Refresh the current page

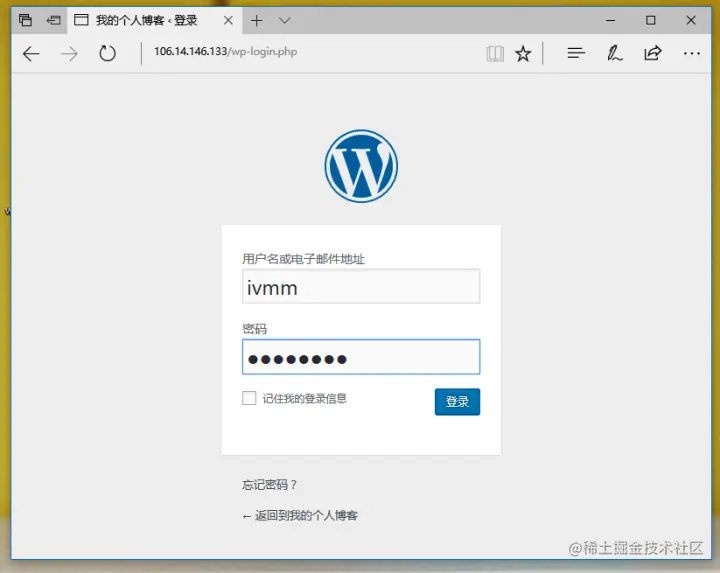tap(107, 53)
